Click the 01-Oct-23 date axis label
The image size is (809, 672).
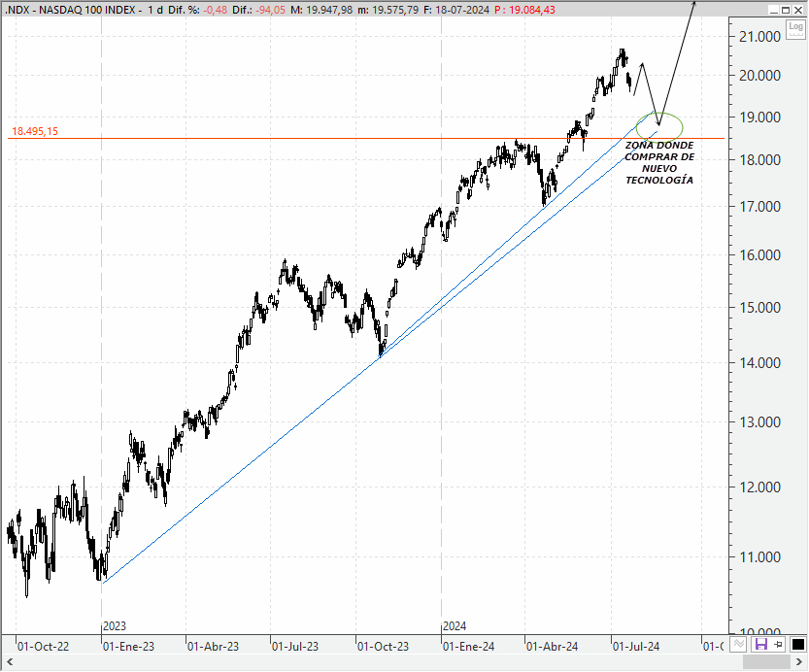point(383,647)
